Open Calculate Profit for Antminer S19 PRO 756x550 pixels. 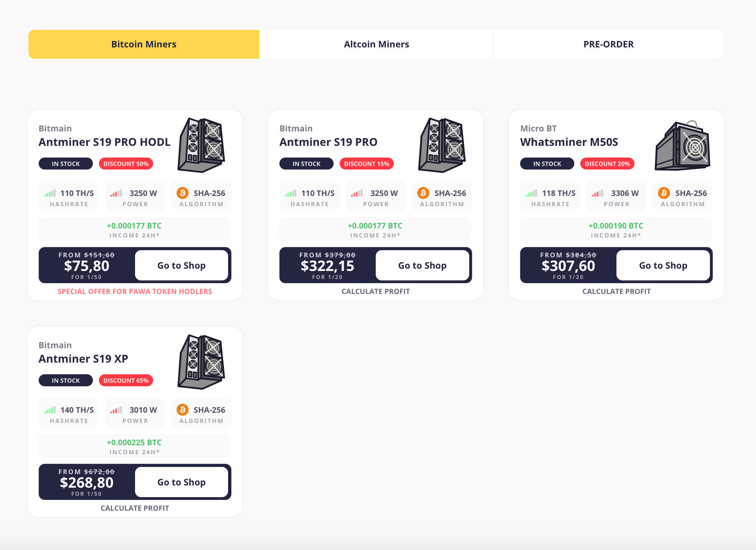click(376, 292)
